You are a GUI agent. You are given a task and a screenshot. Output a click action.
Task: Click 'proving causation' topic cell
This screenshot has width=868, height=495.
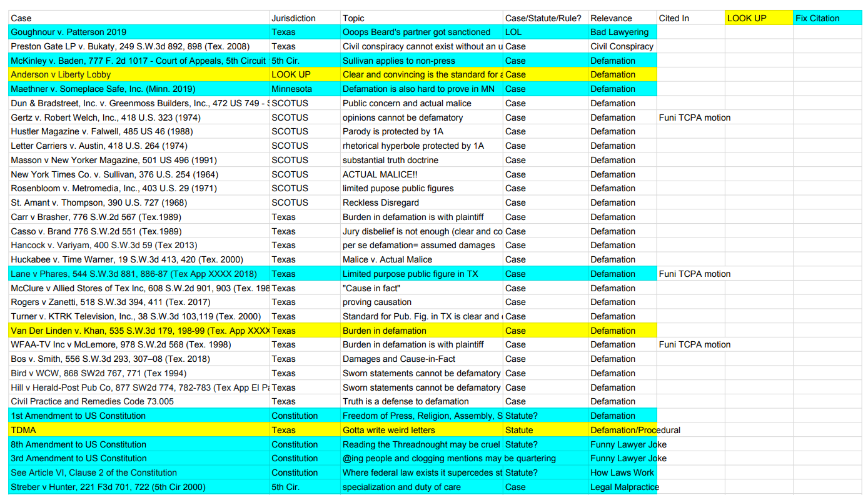pos(421,302)
